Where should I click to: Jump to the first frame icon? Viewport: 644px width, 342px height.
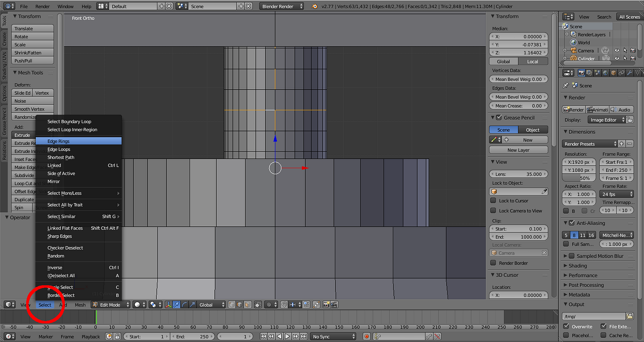264,336
